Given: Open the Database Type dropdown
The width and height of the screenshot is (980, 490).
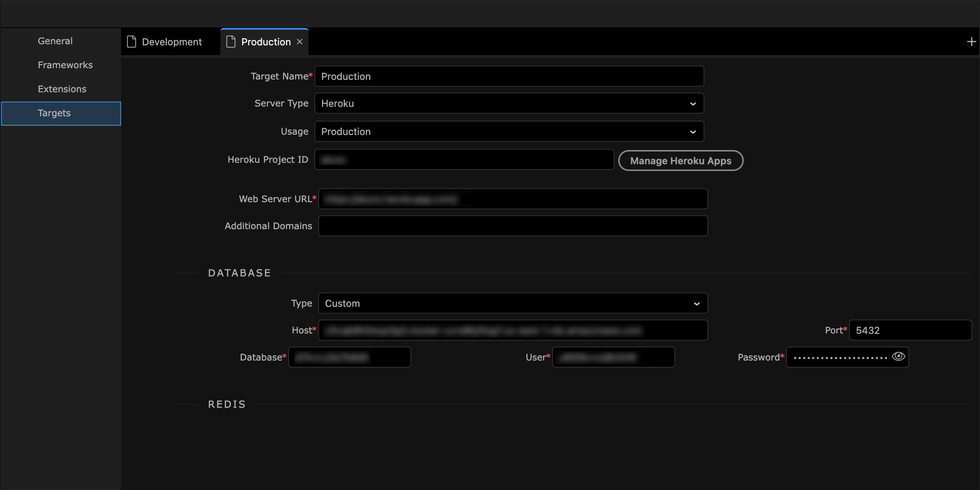Looking at the screenshot, I should coord(512,303).
